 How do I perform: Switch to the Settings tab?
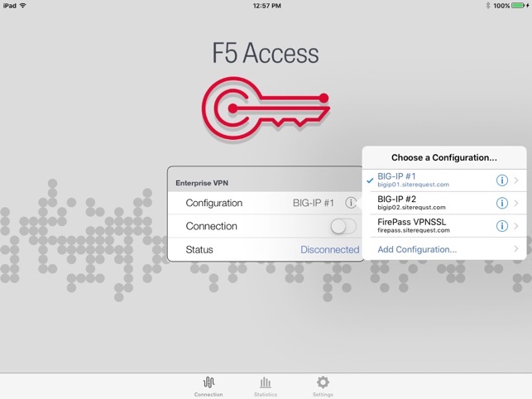[x=323, y=387]
